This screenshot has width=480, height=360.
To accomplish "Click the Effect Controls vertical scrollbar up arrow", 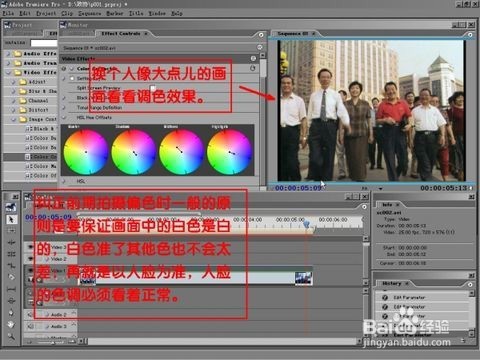I will pos(263,55).
